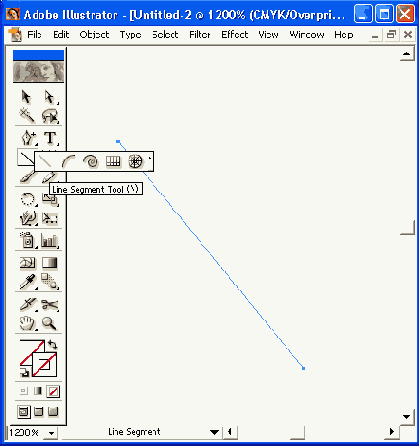Screen dimensions: 419x446
Task: Activate the Stroke box
Action: (x=44, y=364)
